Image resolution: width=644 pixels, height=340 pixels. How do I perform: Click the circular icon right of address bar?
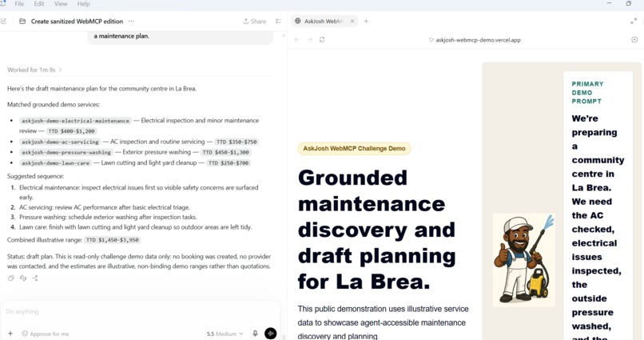(634, 40)
